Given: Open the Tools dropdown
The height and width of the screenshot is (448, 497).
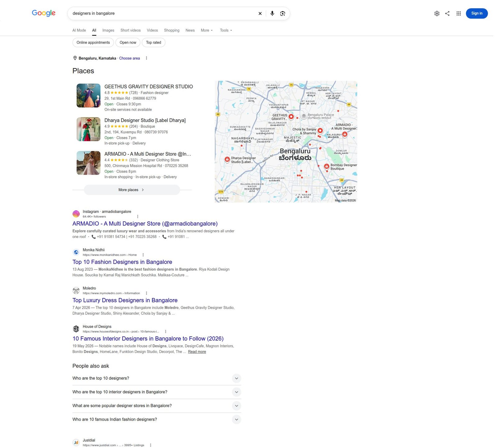Looking at the screenshot, I should pos(226,30).
